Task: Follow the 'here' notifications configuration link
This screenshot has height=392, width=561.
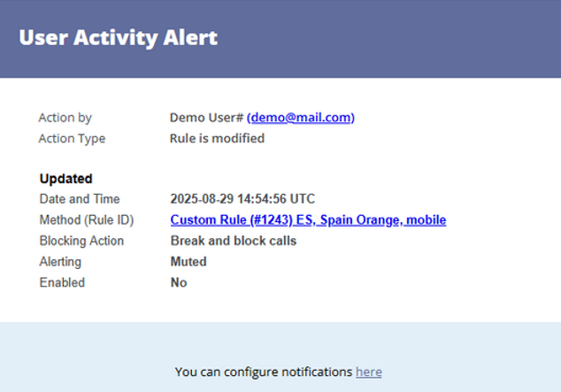Action: coord(368,372)
